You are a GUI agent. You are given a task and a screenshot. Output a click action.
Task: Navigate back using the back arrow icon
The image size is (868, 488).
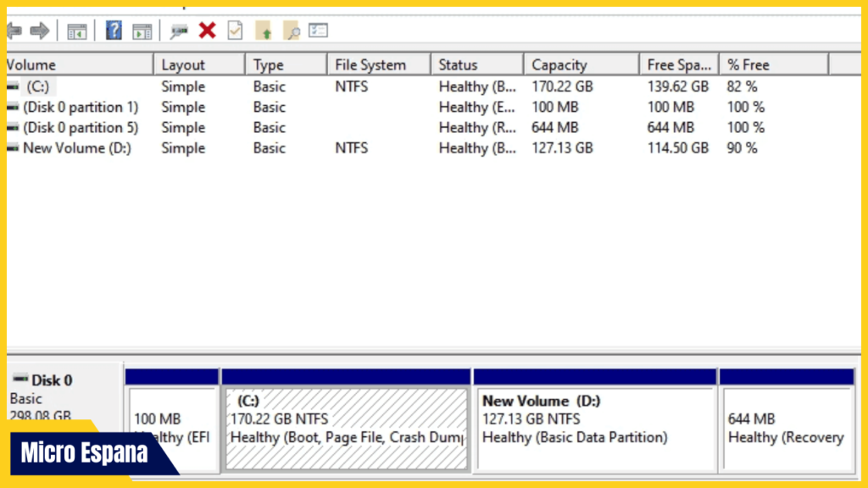click(x=13, y=30)
